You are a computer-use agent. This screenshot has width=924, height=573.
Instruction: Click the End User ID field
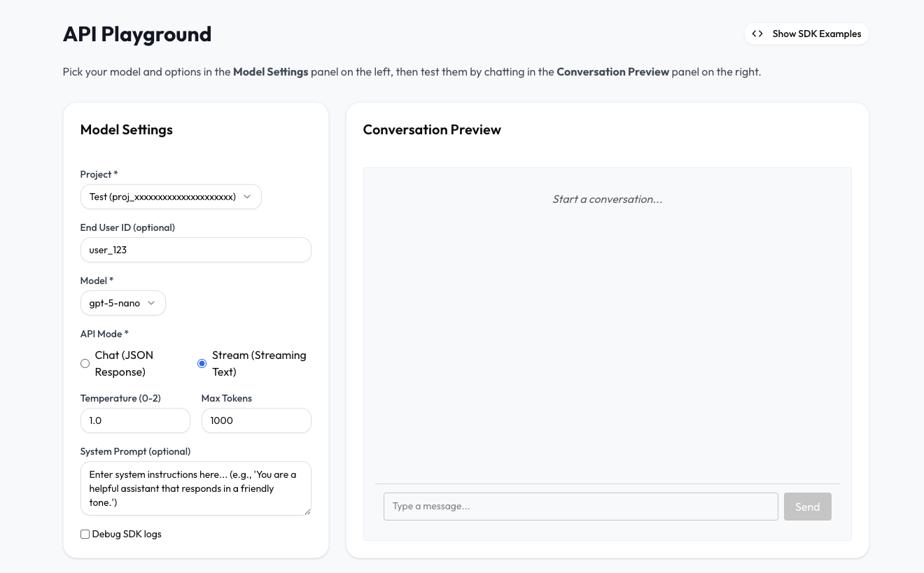tap(195, 250)
